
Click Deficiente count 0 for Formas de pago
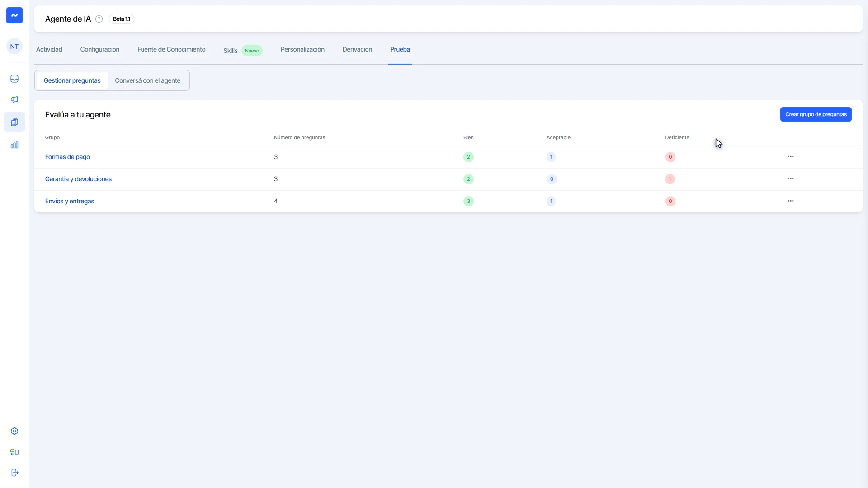coord(670,157)
